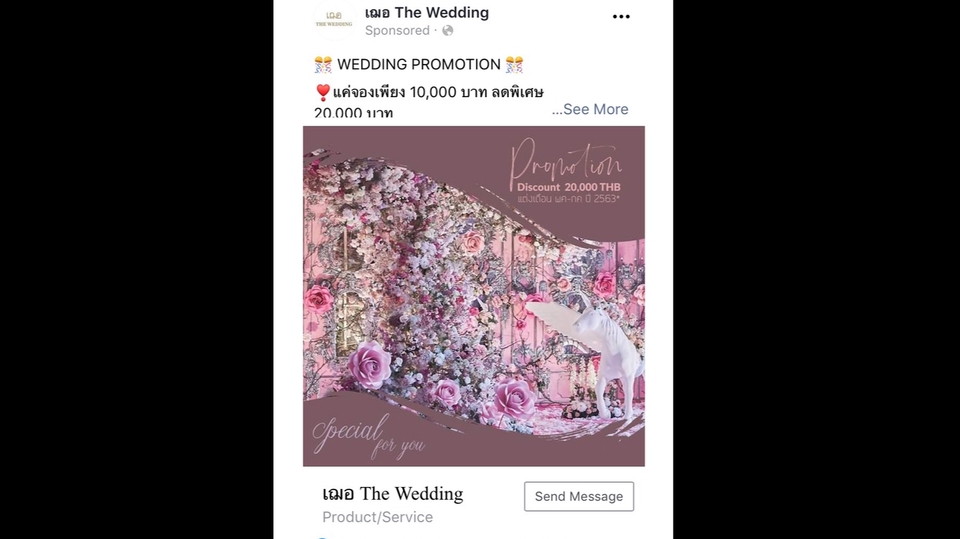Click the globe public audience icon

coord(448,31)
